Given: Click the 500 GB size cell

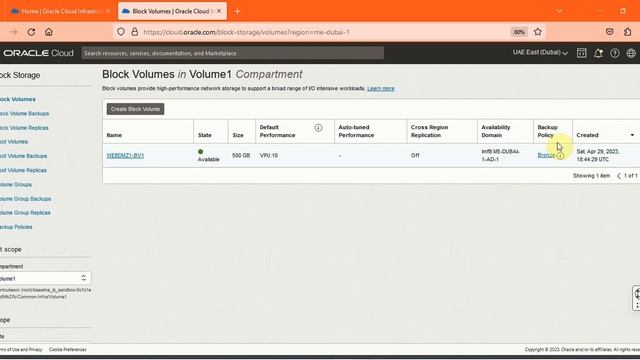Looking at the screenshot, I should pyautogui.click(x=241, y=156).
